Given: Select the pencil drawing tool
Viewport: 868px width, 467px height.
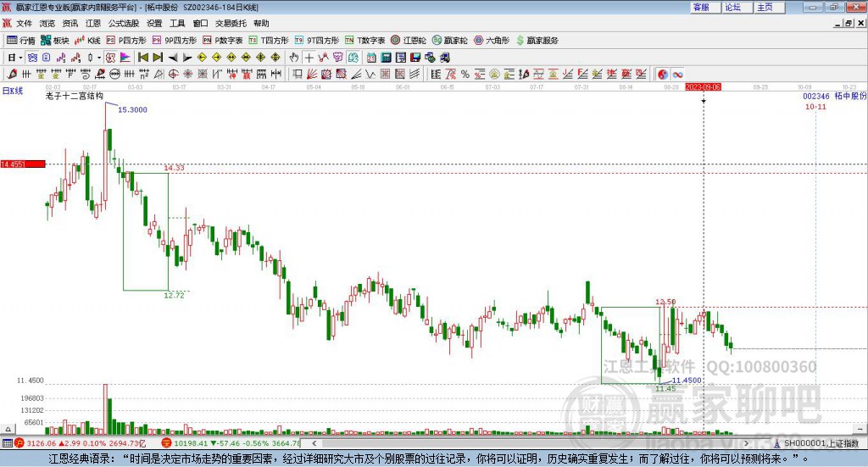Looking at the screenshot, I should [12, 74].
